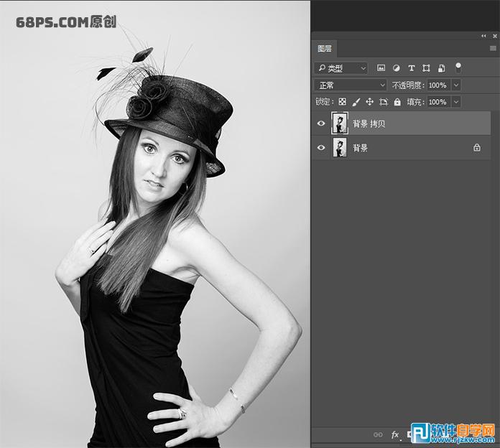This screenshot has width=500, height=448.
Task: Expand the 填充 fill slider arrow
Action: tap(456, 102)
